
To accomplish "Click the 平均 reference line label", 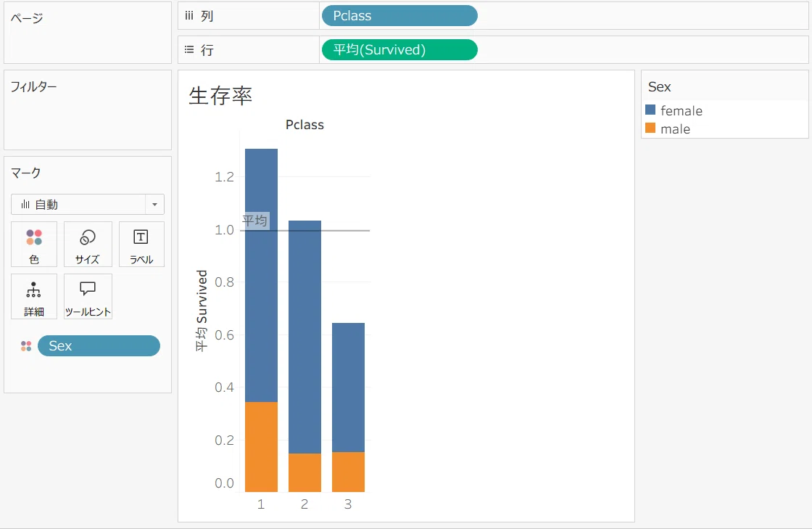I will point(254,221).
